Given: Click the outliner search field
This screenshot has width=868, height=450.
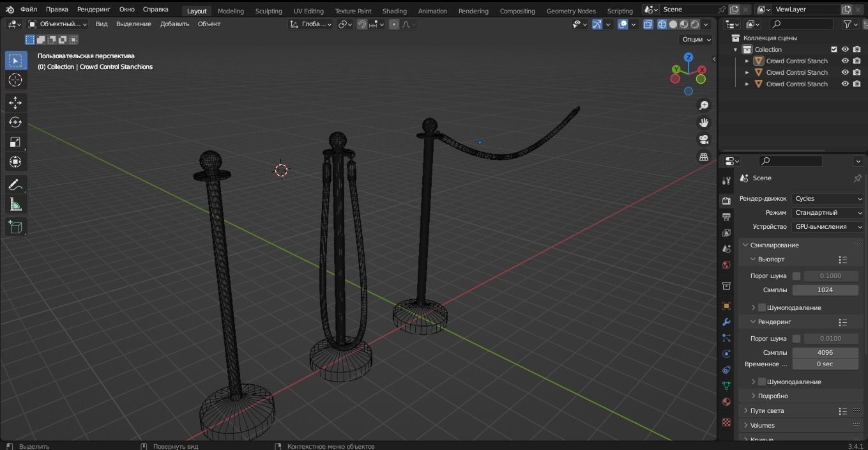Looking at the screenshot, I should click(800, 24).
